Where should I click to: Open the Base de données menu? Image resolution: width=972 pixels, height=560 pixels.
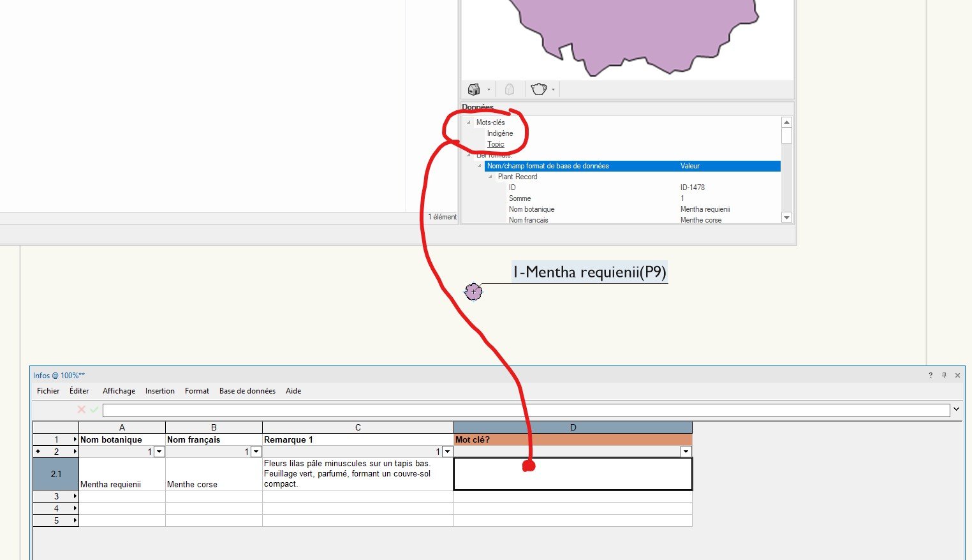(x=247, y=391)
